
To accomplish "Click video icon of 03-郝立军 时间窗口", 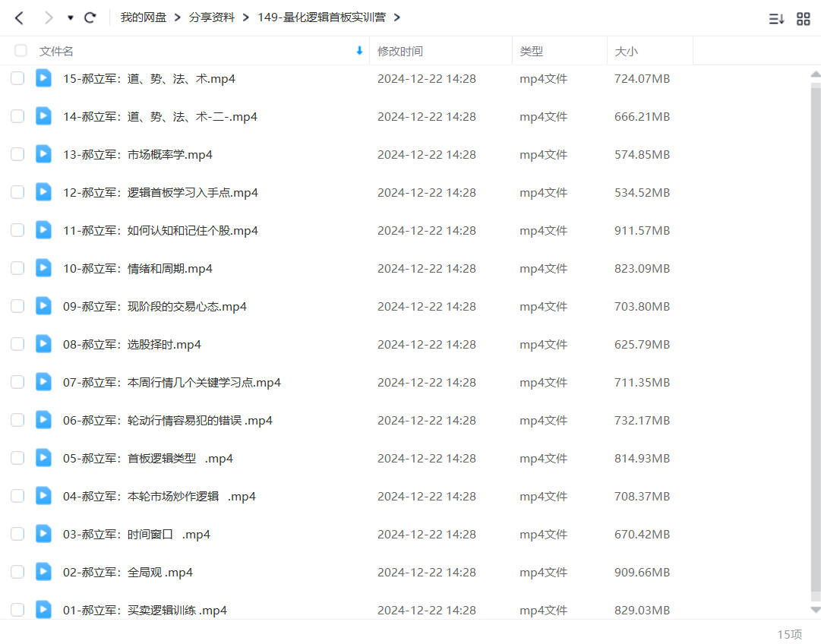I will point(43,534).
